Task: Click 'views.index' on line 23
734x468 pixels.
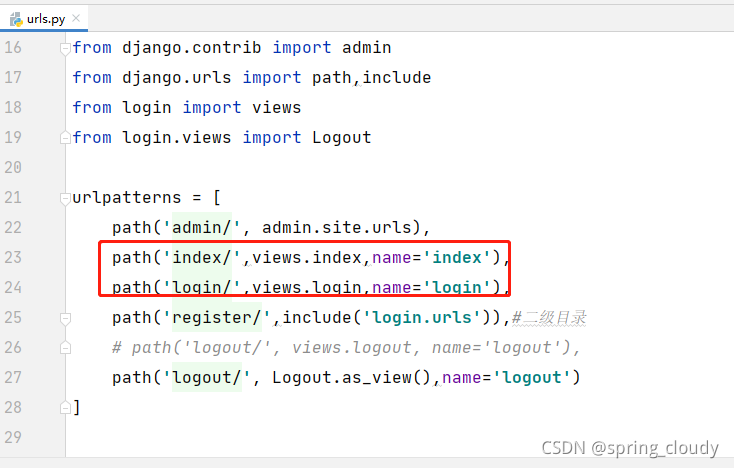Action: 307,258
